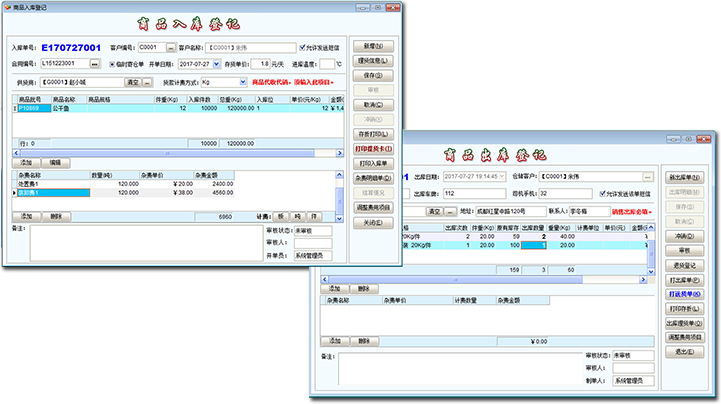
Task: Open warehouse customer lookup ellipsis in outbound window
Action: click(x=648, y=177)
